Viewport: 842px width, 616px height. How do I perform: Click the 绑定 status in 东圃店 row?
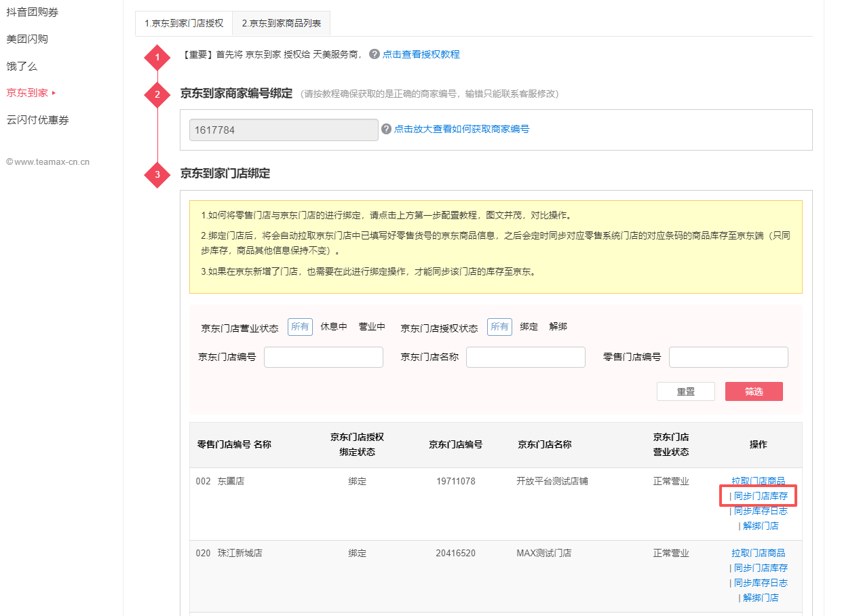[x=358, y=482]
